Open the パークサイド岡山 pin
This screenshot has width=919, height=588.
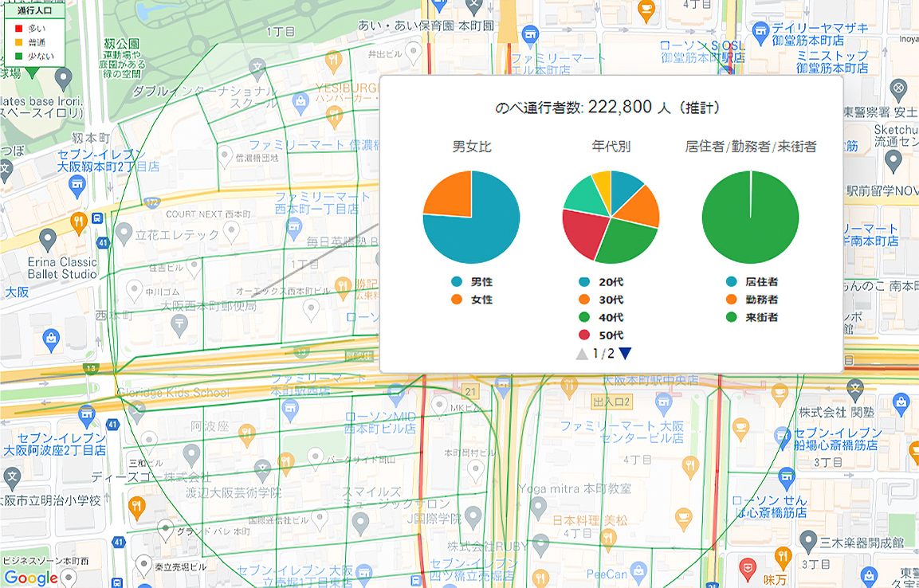tap(316, 457)
